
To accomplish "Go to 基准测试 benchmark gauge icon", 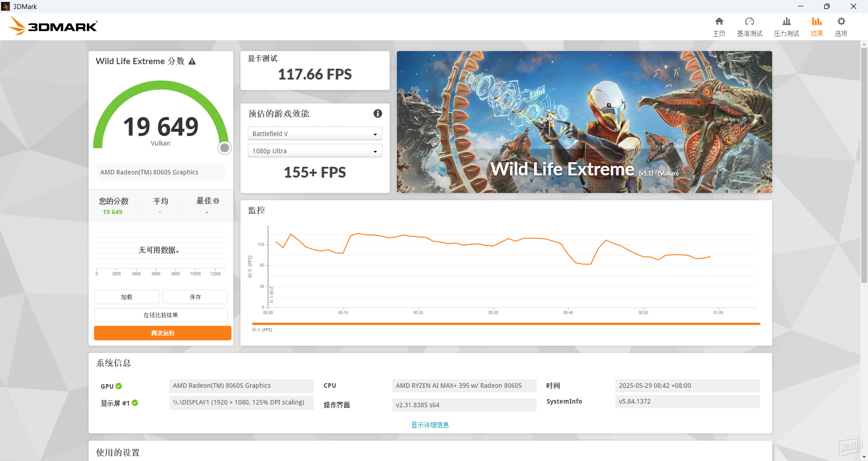I will (750, 21).
